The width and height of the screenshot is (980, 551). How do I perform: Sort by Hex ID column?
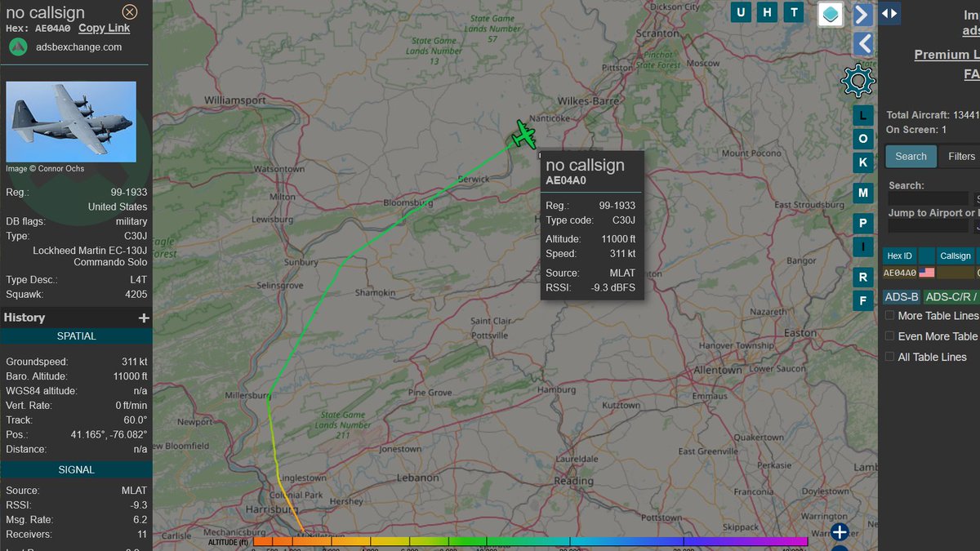pos(899,256)
